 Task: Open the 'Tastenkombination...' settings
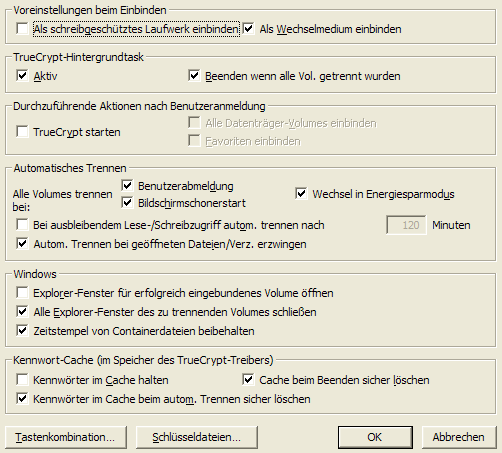pos(66,437)
